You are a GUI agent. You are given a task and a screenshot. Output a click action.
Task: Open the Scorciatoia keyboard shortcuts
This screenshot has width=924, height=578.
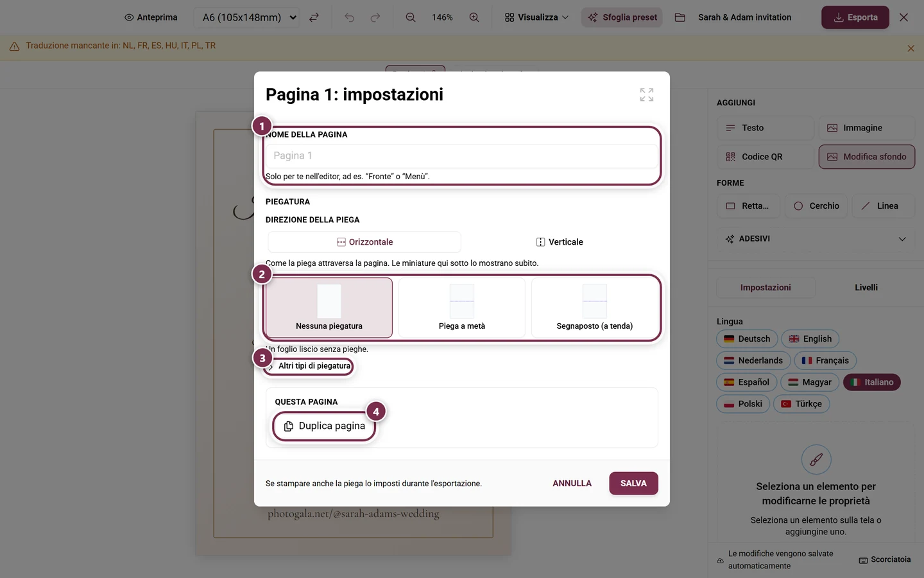pos(885,560)
